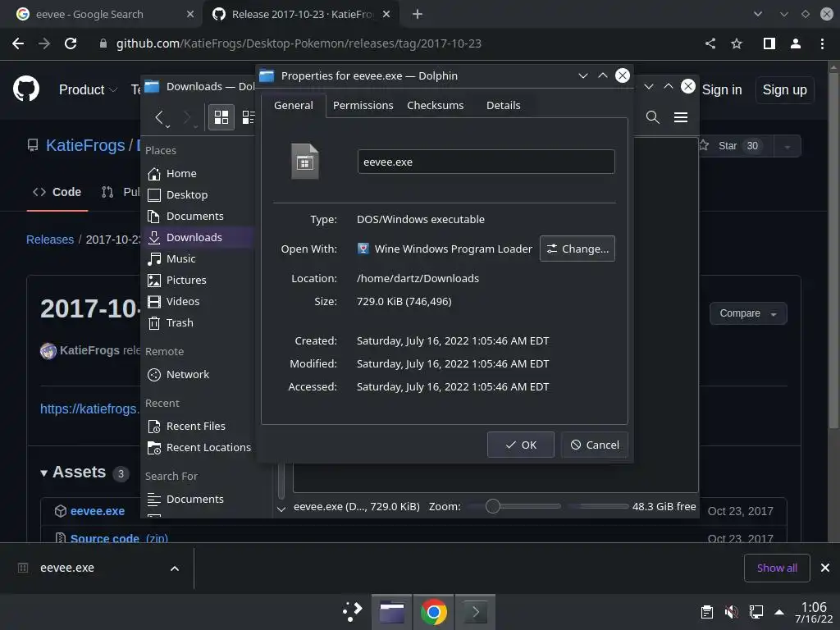Toggle Chrome side panel

pos(769,43)
